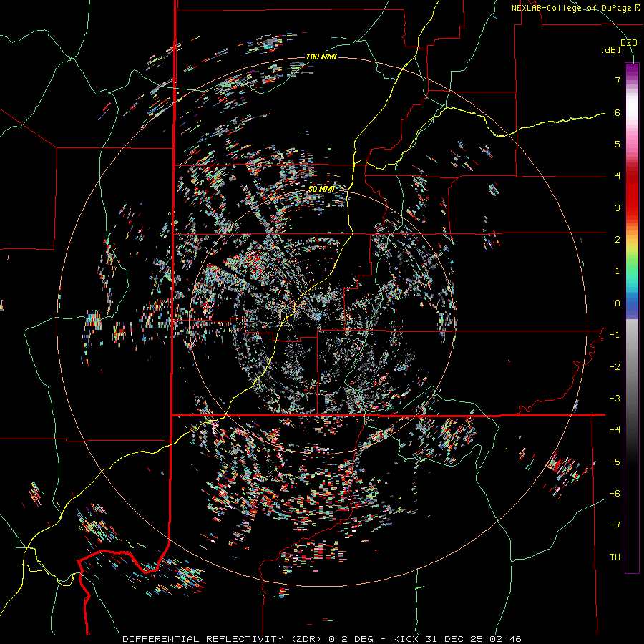Click the 100 NMI range ring label
This screenshot has width=644, height=644.
coord(321,57)
